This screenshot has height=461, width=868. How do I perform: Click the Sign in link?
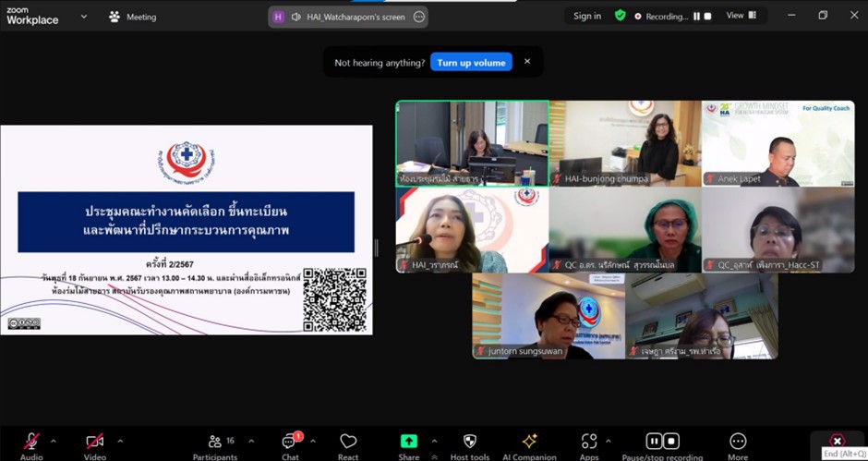click(x=587, y=16)
